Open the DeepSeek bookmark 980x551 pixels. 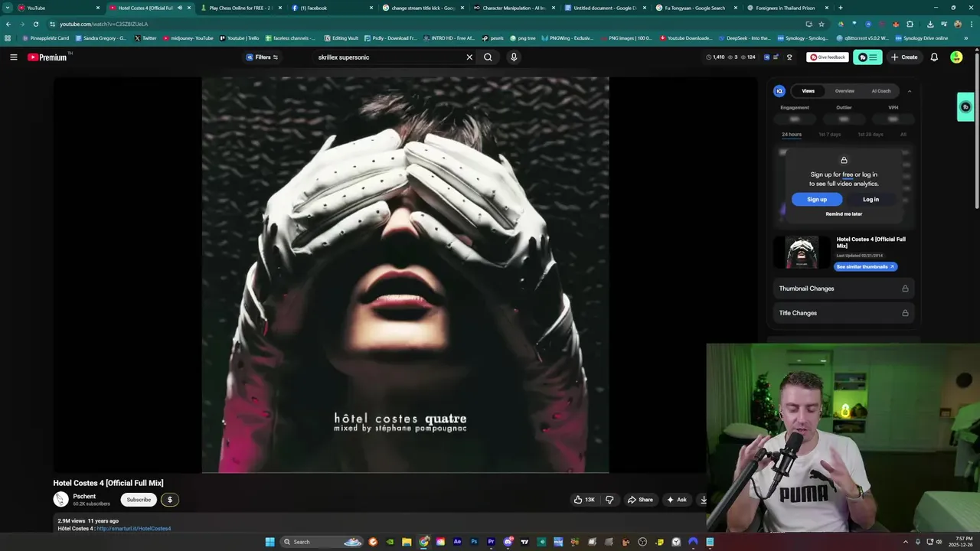[x=744, y=37]
